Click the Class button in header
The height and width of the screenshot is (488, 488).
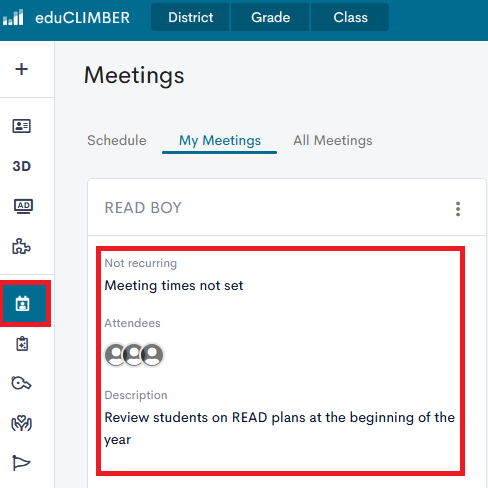coord(350,17)
